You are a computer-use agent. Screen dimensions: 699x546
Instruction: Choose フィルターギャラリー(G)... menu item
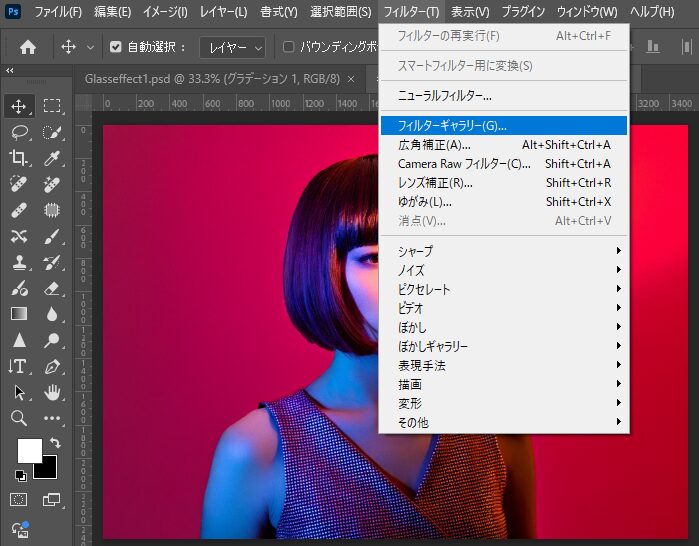(x=504, y=126)
